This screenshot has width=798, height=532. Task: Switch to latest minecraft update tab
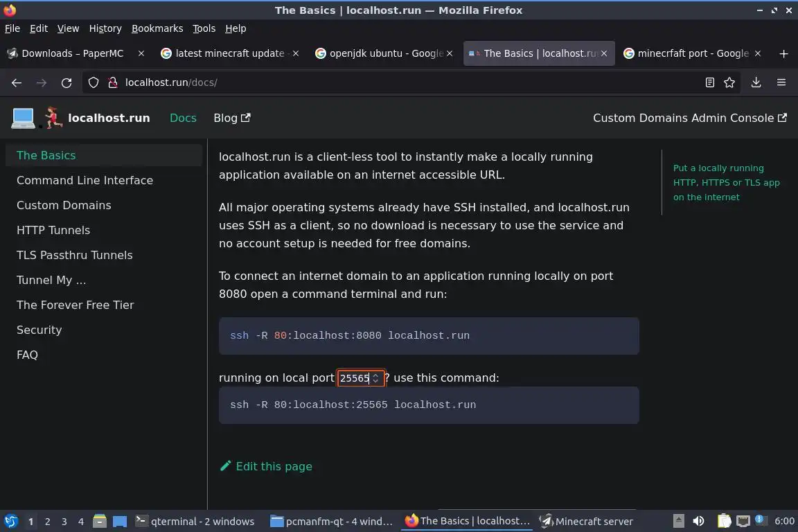[x=229, y=53]
